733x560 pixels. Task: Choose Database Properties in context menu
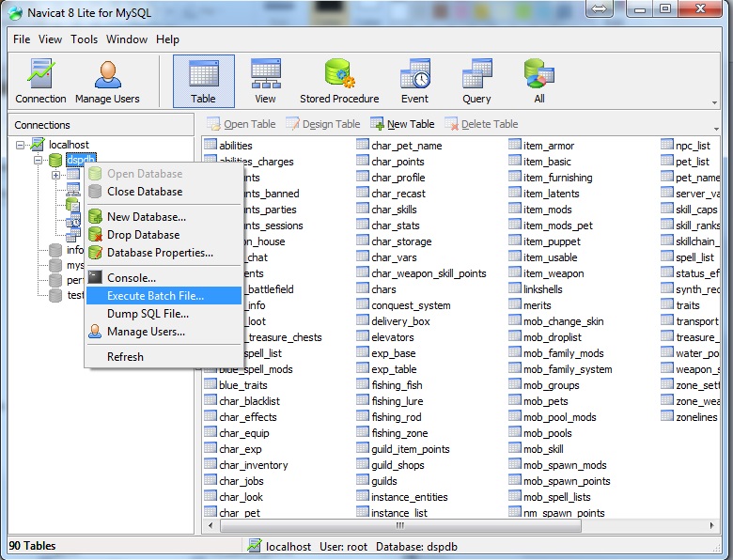pos(160,253)
